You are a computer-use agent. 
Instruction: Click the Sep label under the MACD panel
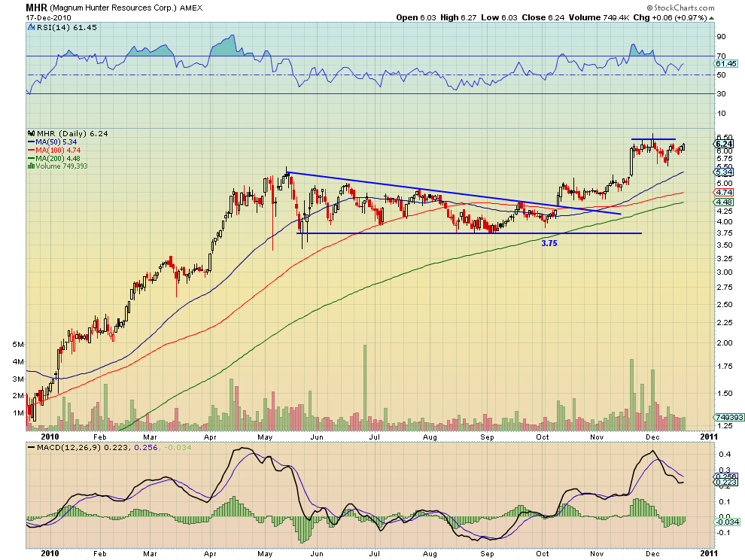tap(487, 554)
